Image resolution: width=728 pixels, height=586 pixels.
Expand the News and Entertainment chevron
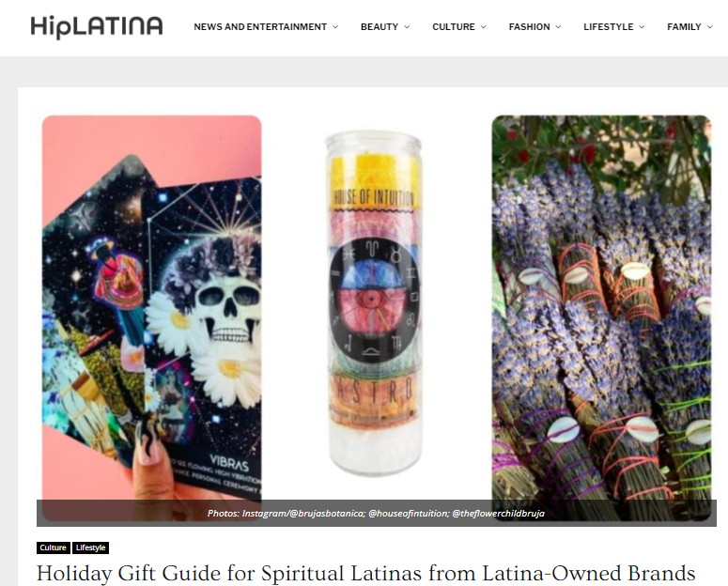335,27
